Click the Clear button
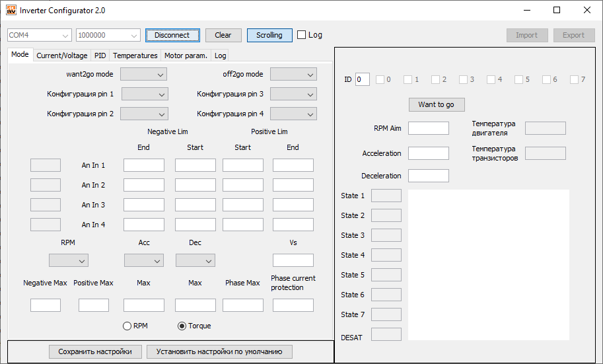 (x=223, y=35)
